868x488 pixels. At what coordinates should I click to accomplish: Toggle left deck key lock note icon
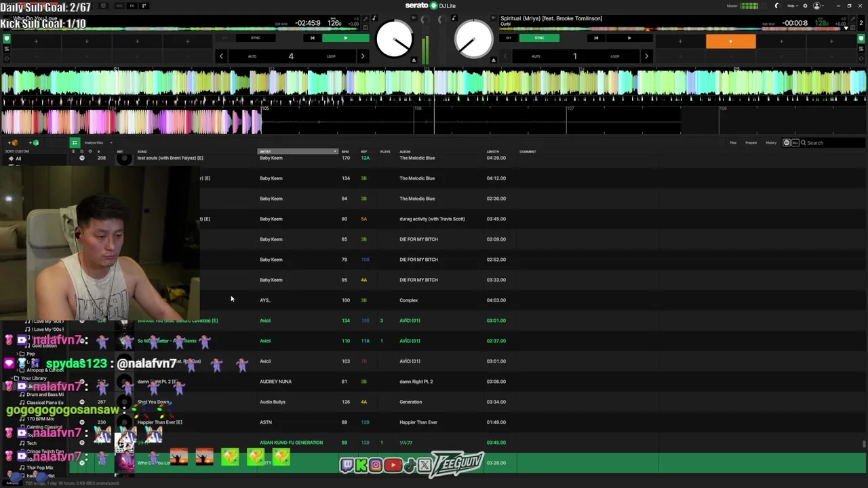(x=375, y=18)
